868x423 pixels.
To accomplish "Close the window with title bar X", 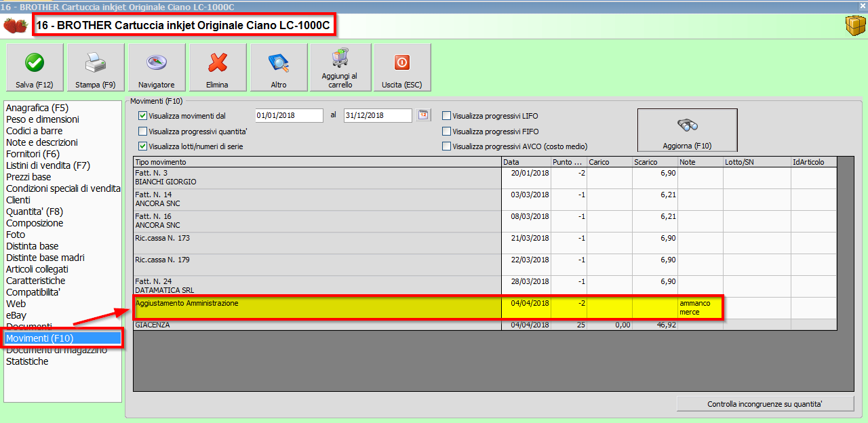I will click(x=863, y=5).
